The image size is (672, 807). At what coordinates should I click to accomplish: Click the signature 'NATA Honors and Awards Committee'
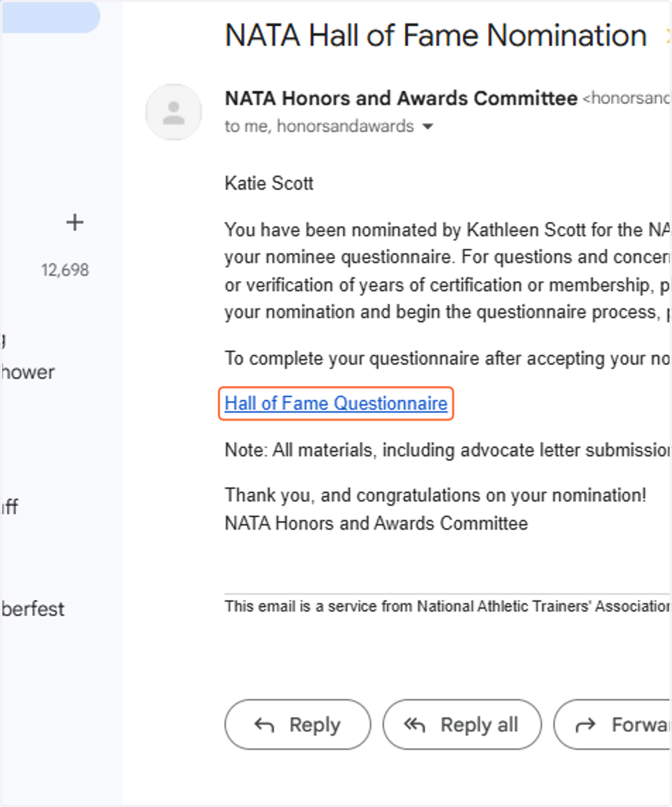pos(376,523)
